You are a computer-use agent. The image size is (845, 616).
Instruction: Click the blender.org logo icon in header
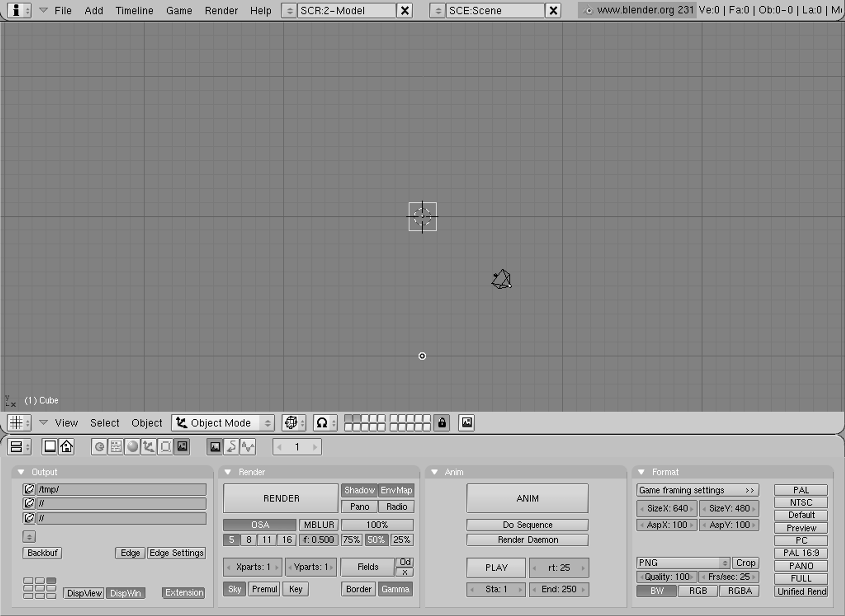[x=588, y=11]
